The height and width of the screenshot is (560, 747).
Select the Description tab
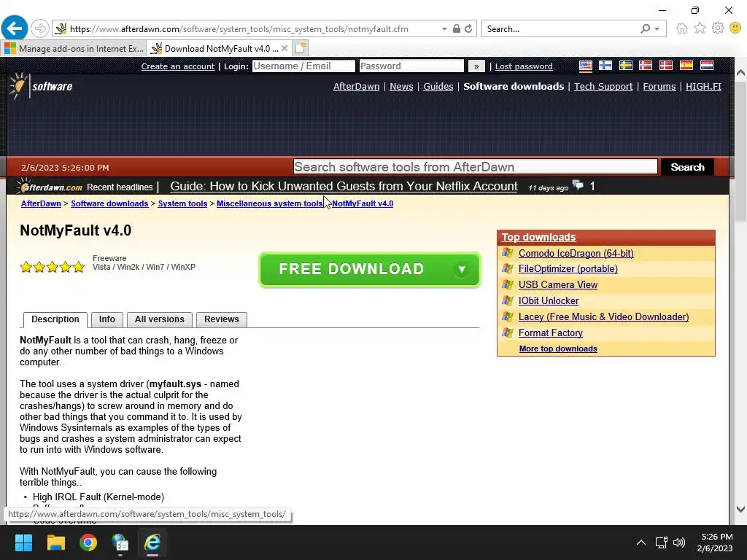click(x=55, y=319)
